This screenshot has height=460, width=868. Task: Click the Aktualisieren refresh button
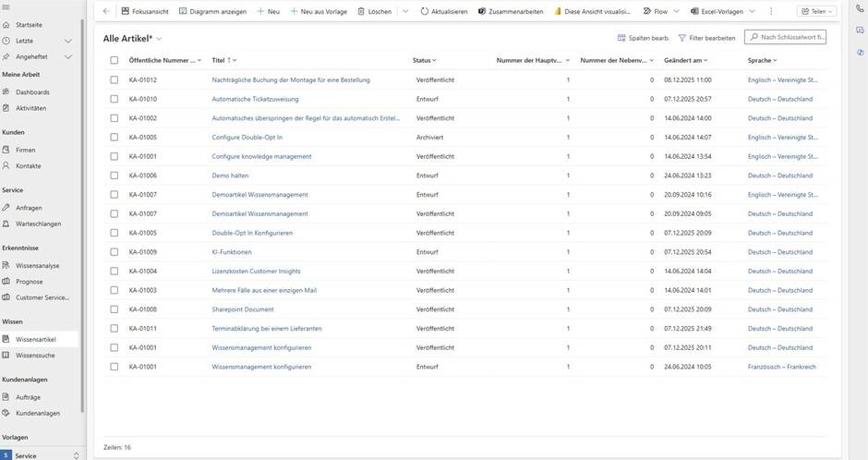tap(443, 11)
